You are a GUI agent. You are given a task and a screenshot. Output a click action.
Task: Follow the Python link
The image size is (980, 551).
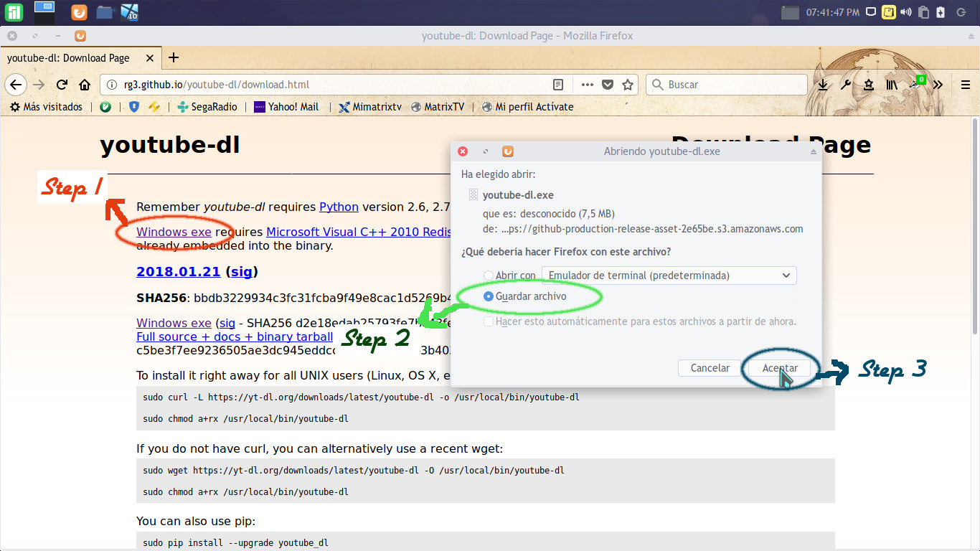(339, 207)
